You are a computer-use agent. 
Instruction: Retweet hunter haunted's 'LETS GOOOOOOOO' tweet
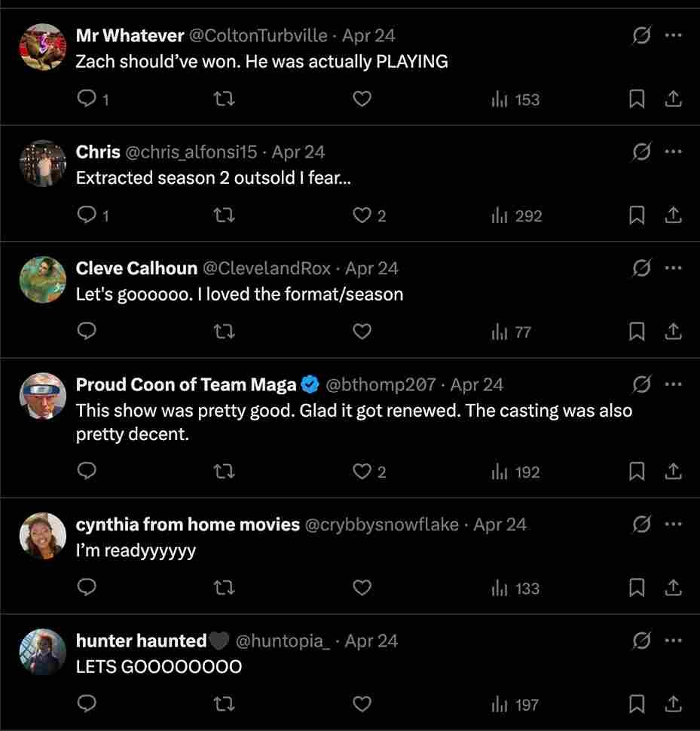click(224, 704)
